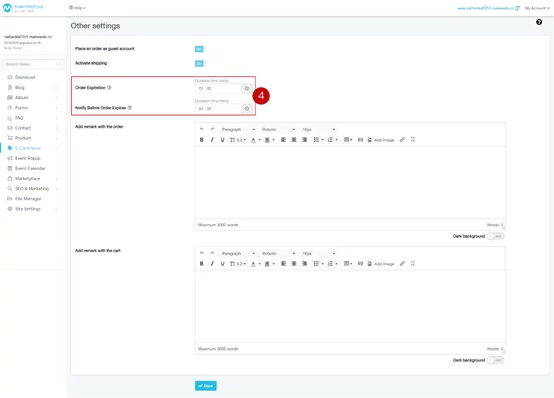Show the Notify Before Order Expires info icon

point(130,108)
